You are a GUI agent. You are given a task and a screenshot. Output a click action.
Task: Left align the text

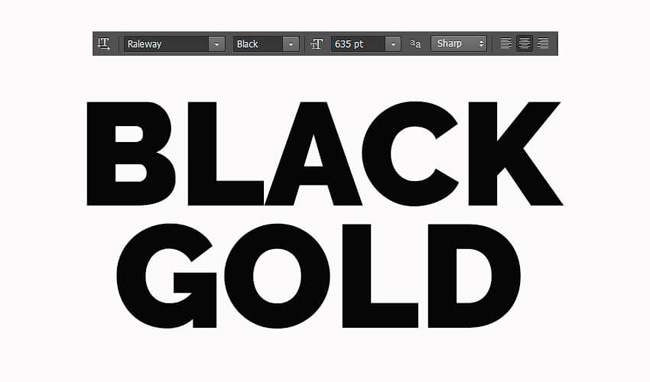[x=506, y=43]
